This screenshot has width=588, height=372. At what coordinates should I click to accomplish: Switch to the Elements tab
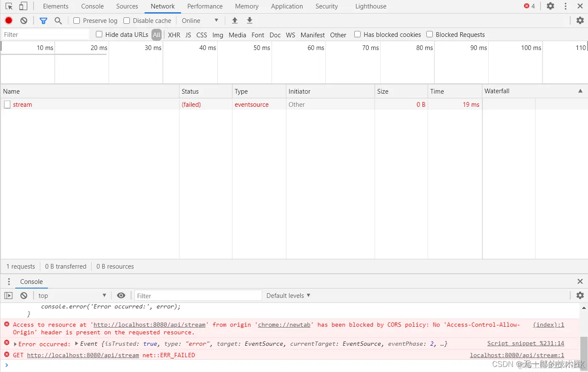[56, 6]
